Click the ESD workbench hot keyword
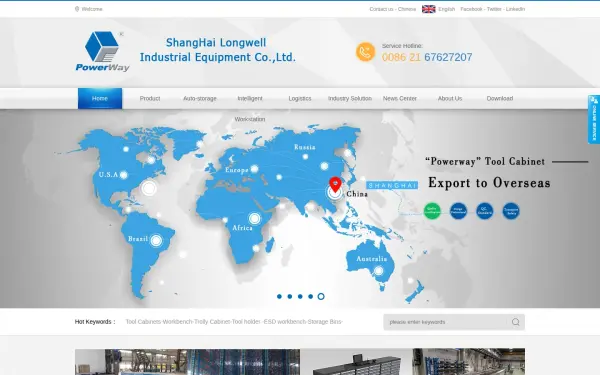 (285, 322)
